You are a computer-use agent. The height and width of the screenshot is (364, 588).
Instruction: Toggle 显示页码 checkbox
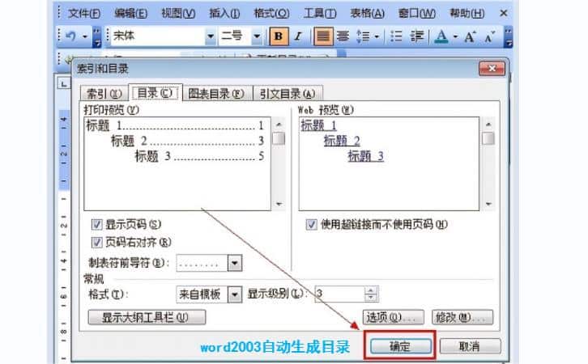point(96,224)
